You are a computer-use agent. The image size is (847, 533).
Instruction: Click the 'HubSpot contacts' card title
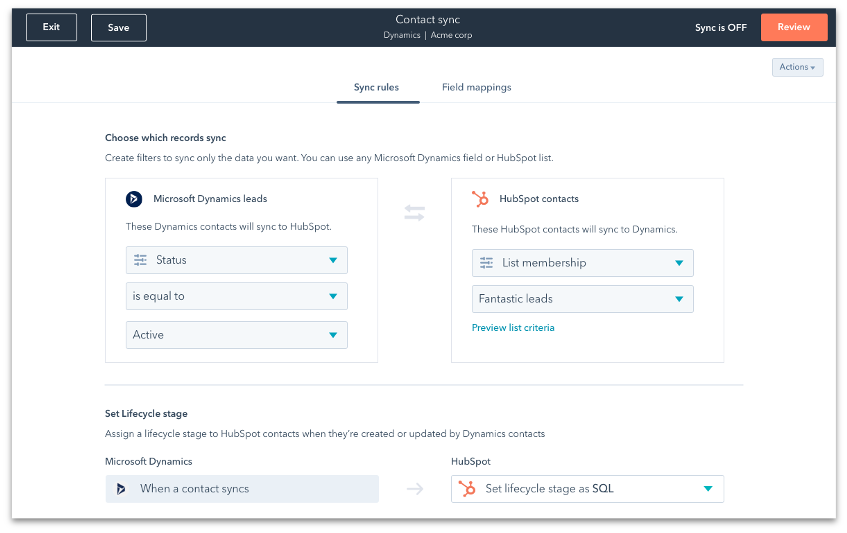539,199
